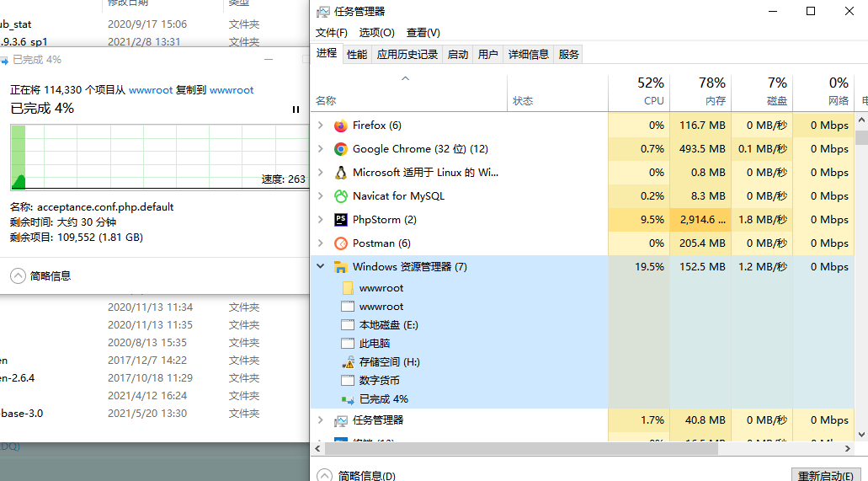Sort processes by CPU column
Image resolution: width=868 pixels, height=481 pixels.
coord(639,92)
